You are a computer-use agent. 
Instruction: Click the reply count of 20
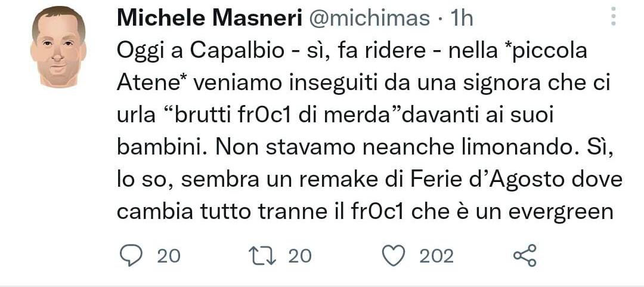tap(169, 256)
